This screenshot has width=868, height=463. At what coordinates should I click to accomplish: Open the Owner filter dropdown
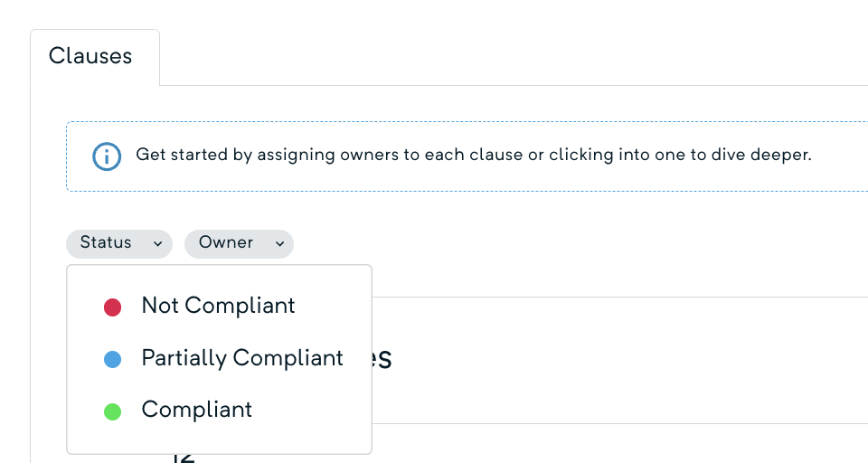point(239,243)
